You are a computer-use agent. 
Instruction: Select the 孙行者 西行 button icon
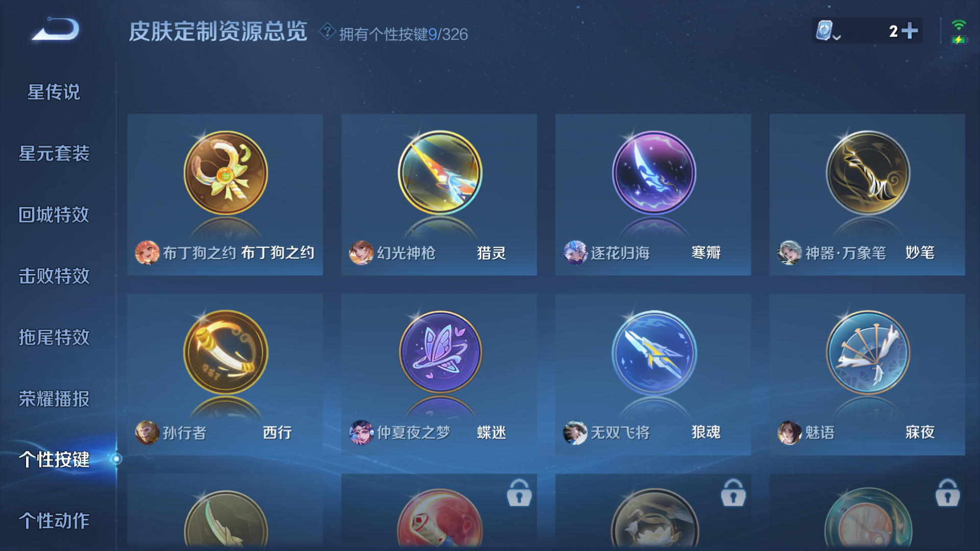226,353
